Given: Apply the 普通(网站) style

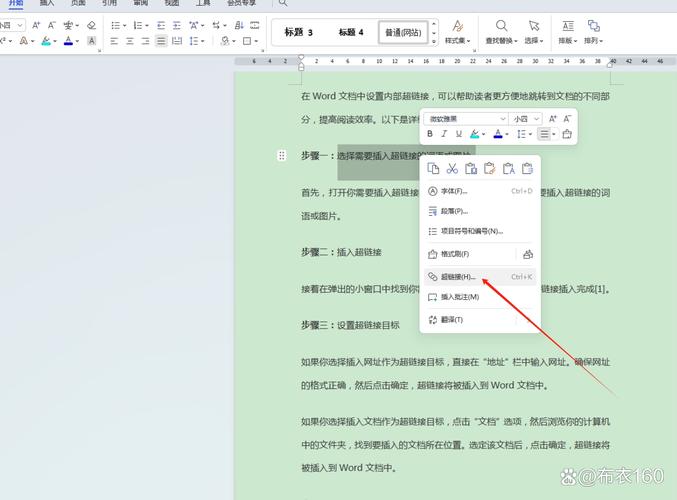Looking at the screenshot, I should pos(403,32).
